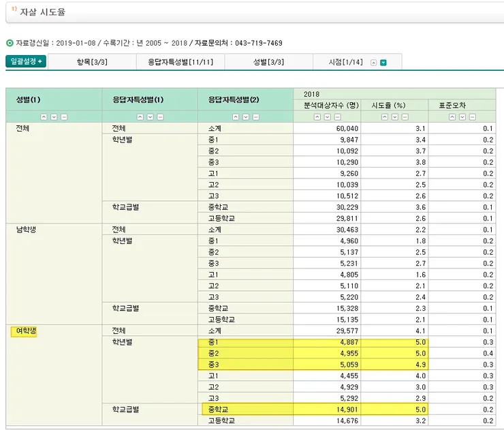Viewport: 504px width, 430px height.
Task: Sort 응답자특성별(2) column ascending with up arrow
Action: coord(236,117)
